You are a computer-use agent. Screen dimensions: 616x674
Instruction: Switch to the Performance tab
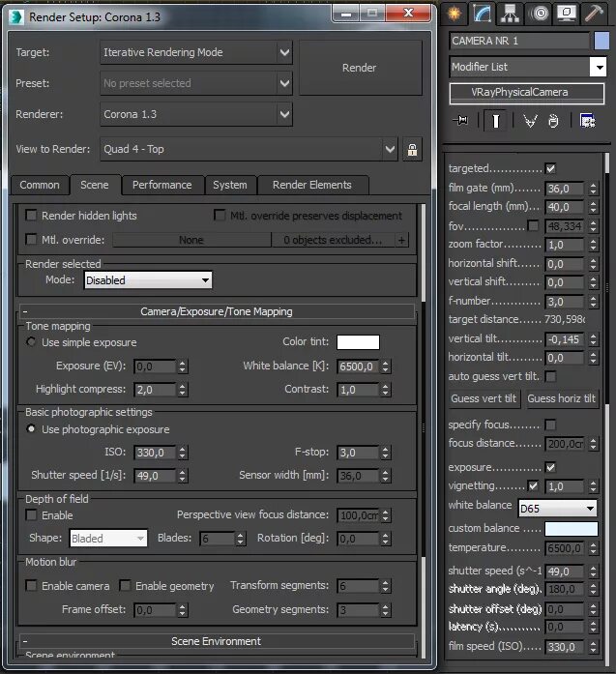pos(162,185)
